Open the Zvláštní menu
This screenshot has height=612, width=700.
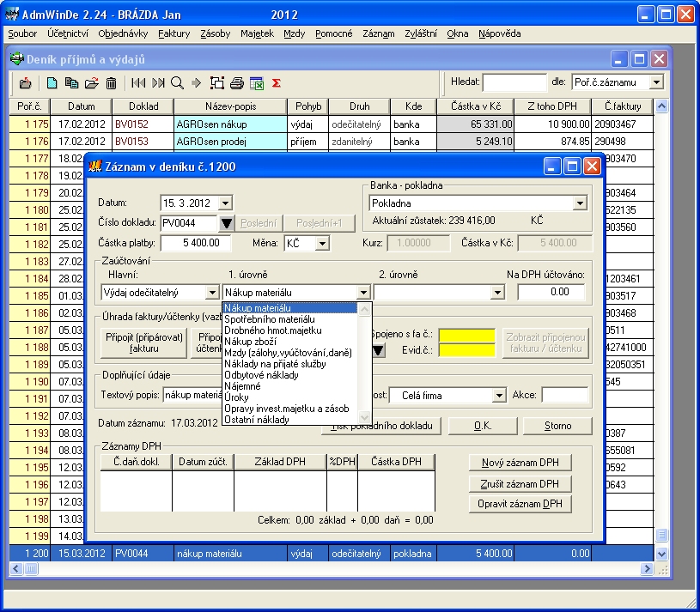[421, 33]
